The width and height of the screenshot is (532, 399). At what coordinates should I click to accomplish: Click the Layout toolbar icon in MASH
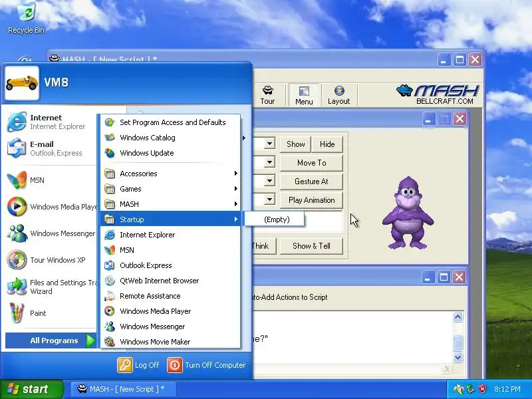(x=338, y=95)
